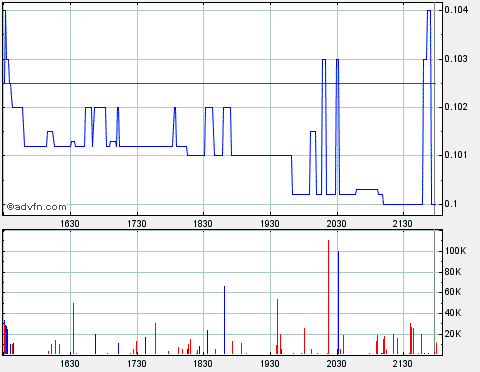Click the 0.104 price axis label

point(456,10)
